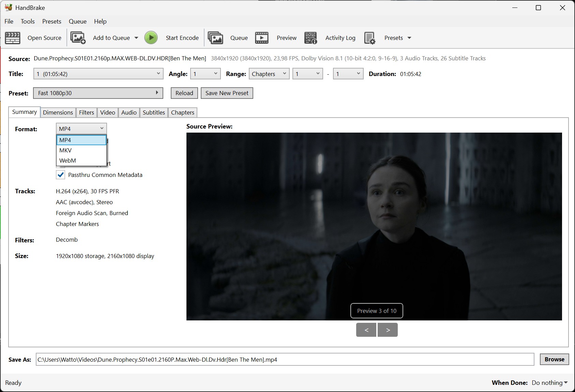Open the Activity Log icon

[311, 38]
